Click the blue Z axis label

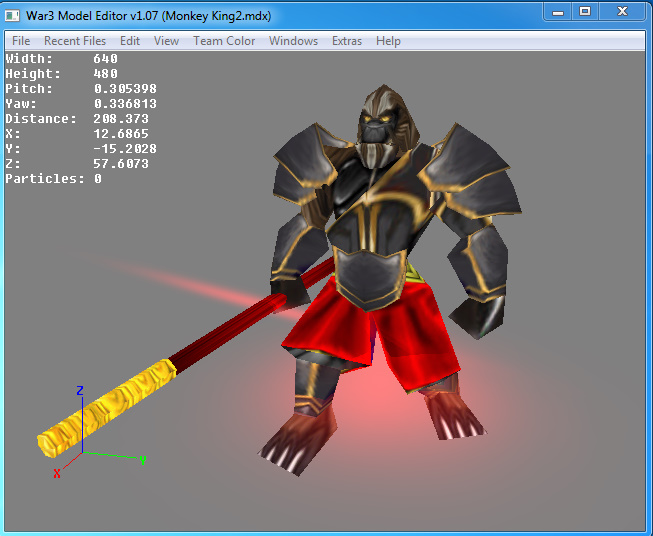point(80,391)
